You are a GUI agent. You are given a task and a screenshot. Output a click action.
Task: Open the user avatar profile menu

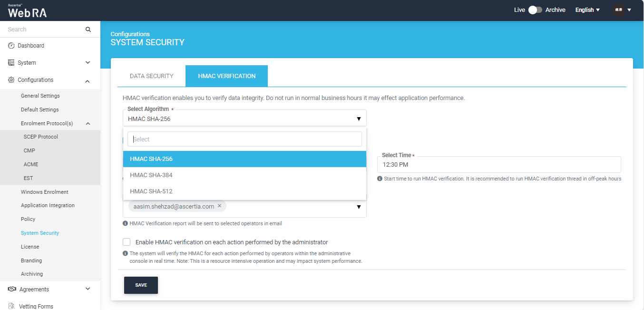[x=622, y=10]
